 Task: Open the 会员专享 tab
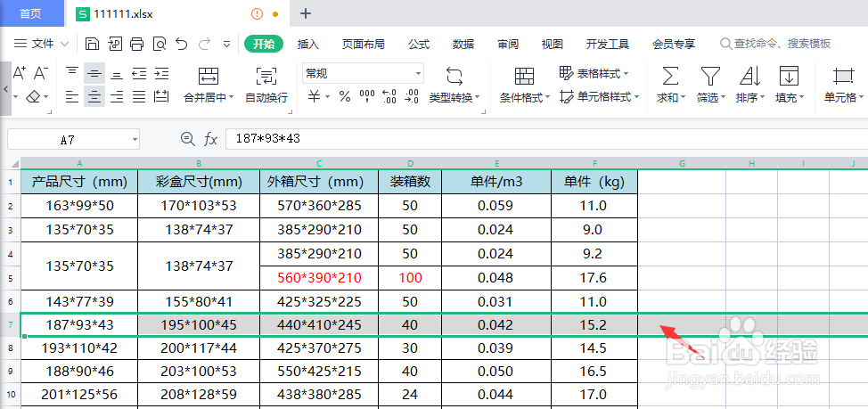click(674, 44)
